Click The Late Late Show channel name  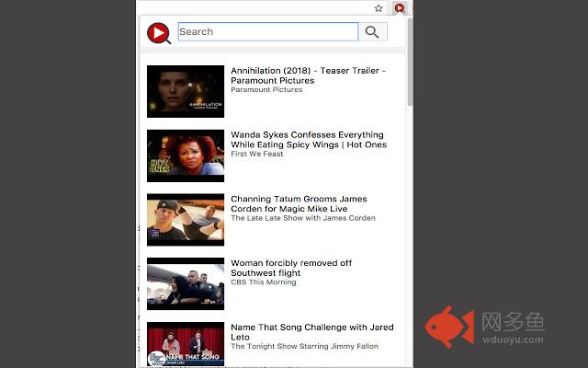(303, 218)
